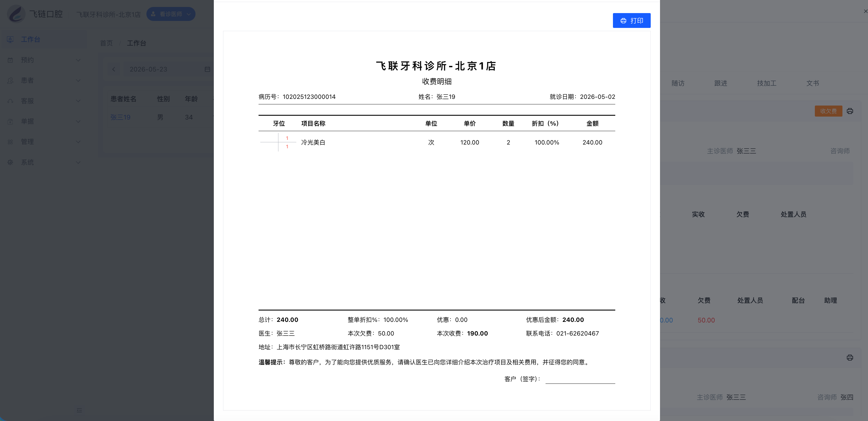Click the 工作台 monitor icon in sidebar

[10, 40]
